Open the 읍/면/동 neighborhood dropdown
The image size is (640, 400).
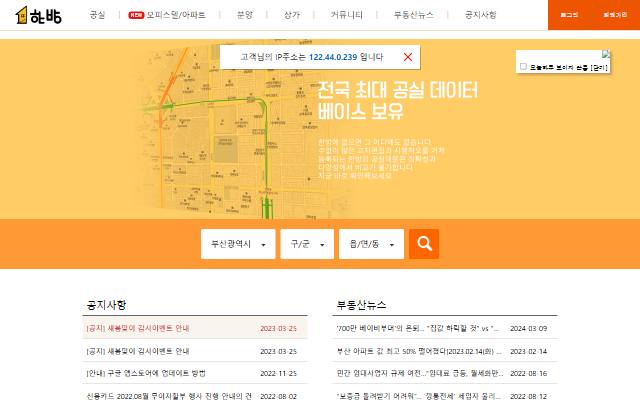point(371,244)
